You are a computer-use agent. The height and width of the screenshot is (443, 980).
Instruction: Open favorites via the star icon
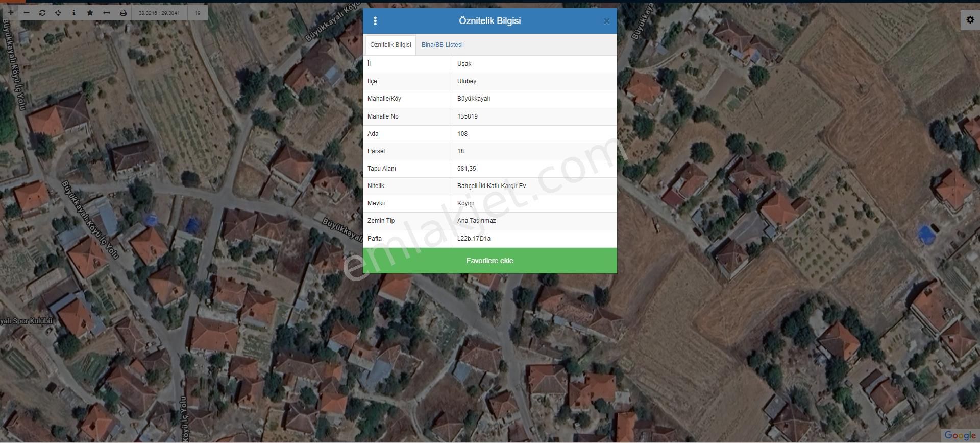(90, 13)
